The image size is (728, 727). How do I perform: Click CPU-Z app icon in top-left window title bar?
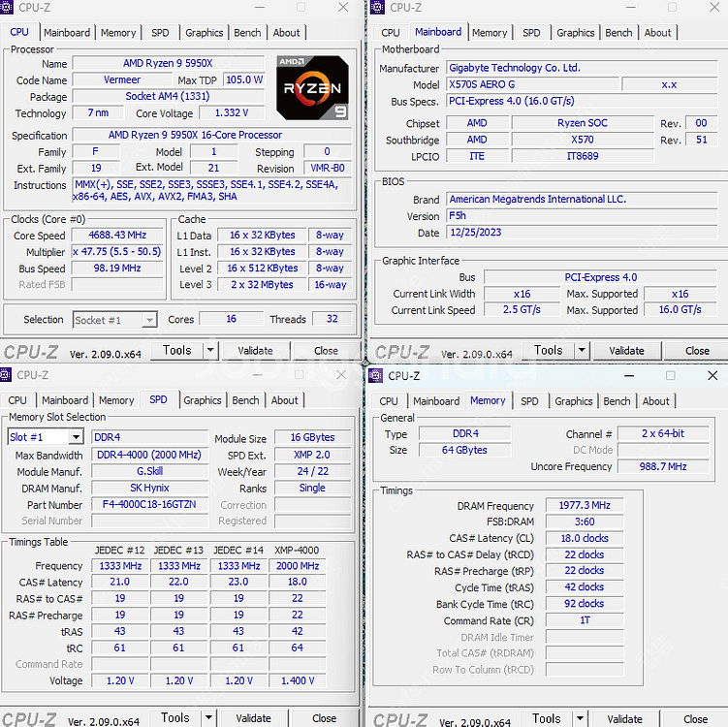point(6,7)
